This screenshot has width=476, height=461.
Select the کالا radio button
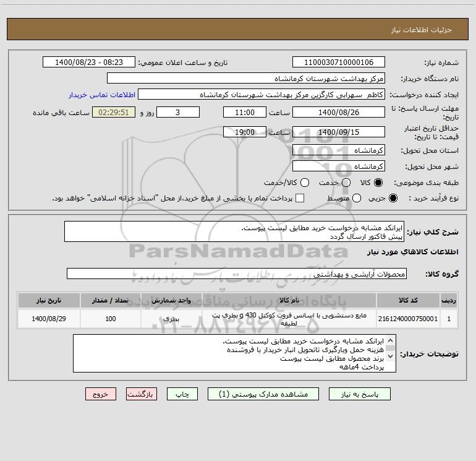[x=378, y=183]
